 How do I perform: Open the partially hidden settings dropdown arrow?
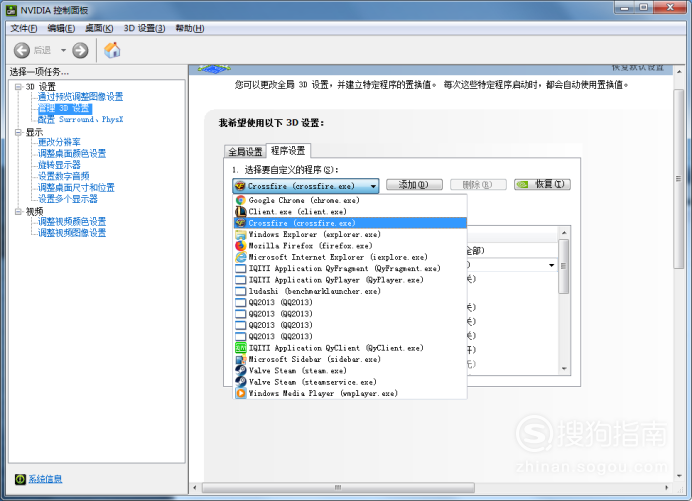pos(551,265)
